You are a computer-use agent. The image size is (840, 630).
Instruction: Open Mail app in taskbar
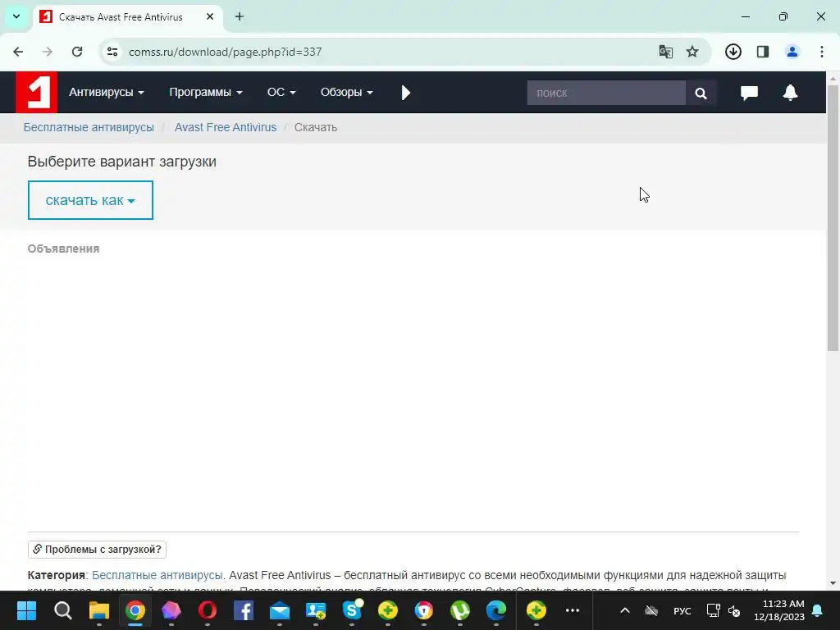click(280, 610)
